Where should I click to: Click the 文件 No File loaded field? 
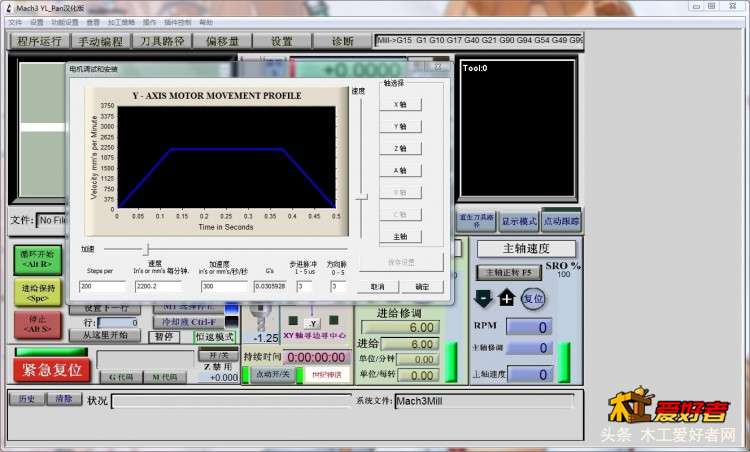51,220
